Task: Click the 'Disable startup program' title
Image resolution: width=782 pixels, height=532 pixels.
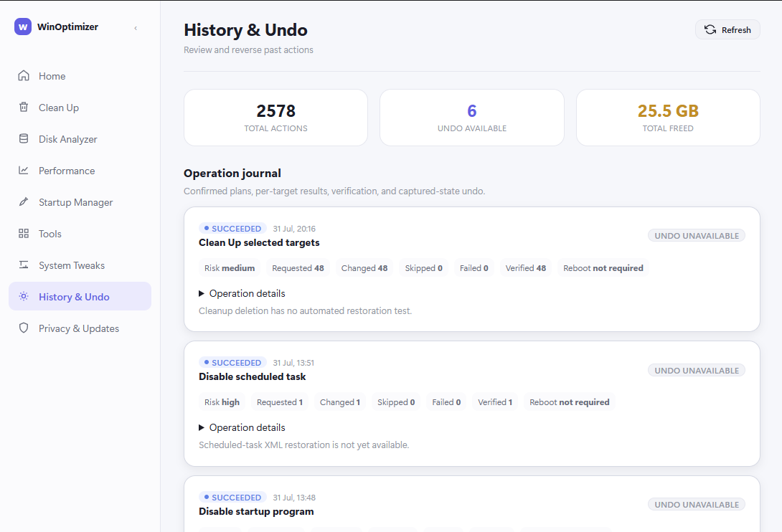Action: point(256,511)
